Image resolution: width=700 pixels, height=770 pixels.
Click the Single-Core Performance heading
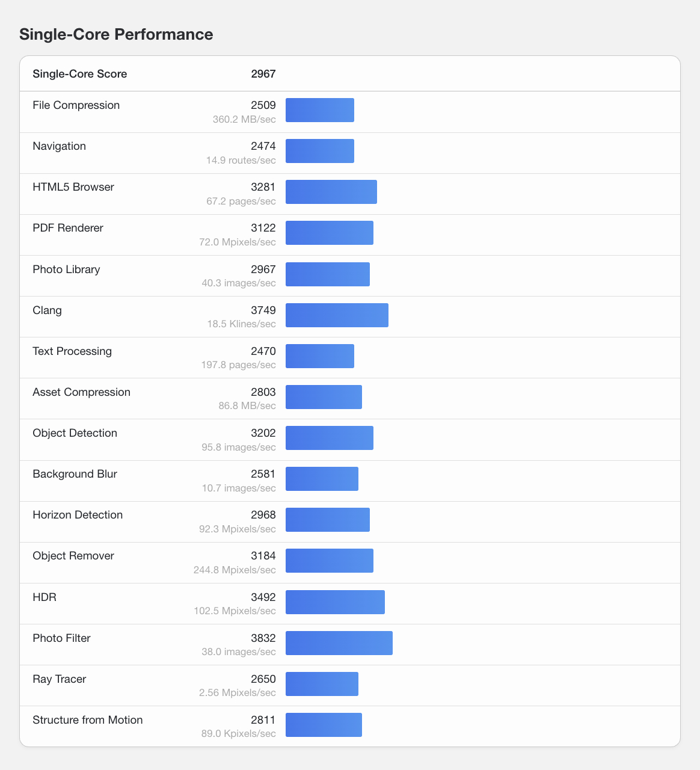point(116,34)
